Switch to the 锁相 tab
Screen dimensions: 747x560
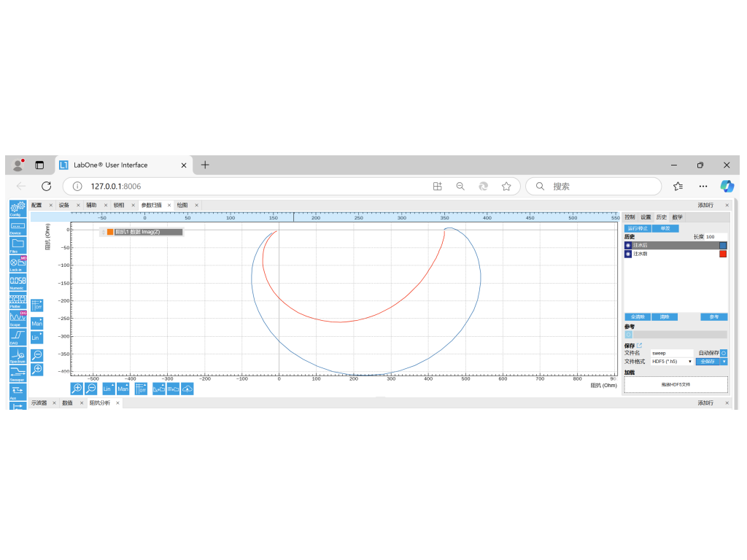point(119,206)
